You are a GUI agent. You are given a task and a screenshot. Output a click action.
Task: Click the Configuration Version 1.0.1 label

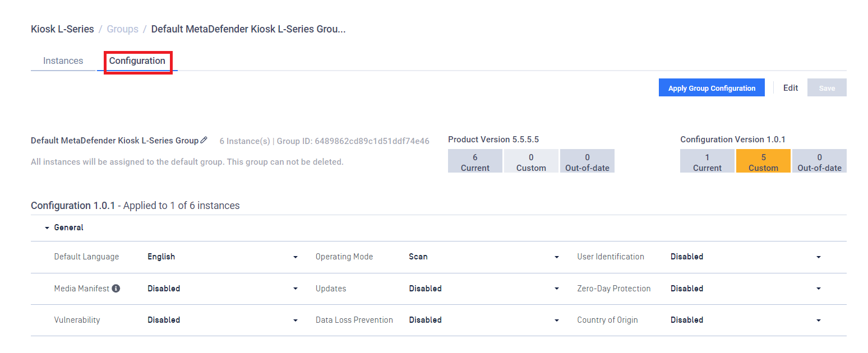pos(733,140)
